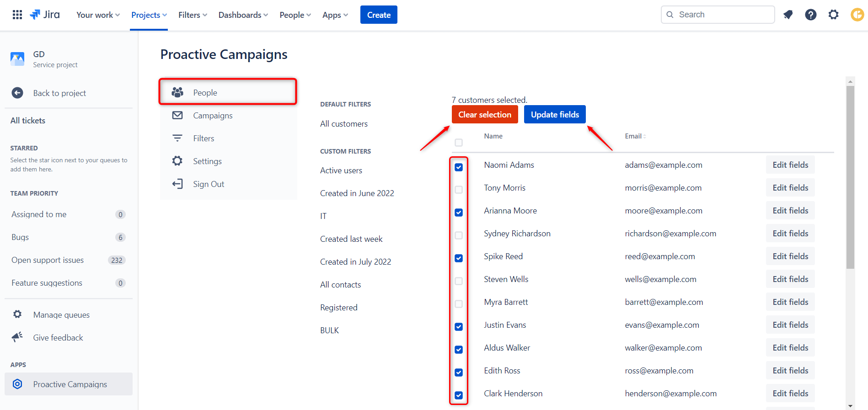Image resolution: width=868 pixels, height=410 pixels.
Task: Open the Open support issues queue
Action: pos(68,260)
